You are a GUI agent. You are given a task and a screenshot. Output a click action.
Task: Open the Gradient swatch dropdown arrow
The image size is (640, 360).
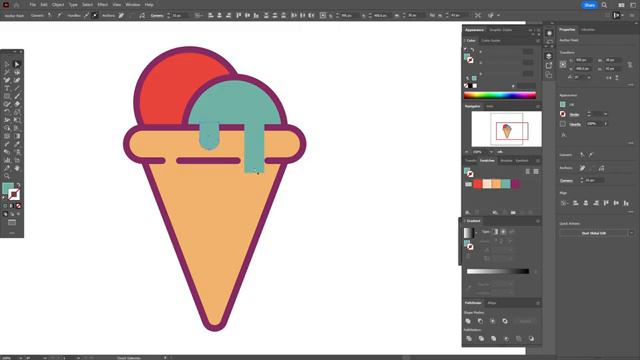point(475,233)
